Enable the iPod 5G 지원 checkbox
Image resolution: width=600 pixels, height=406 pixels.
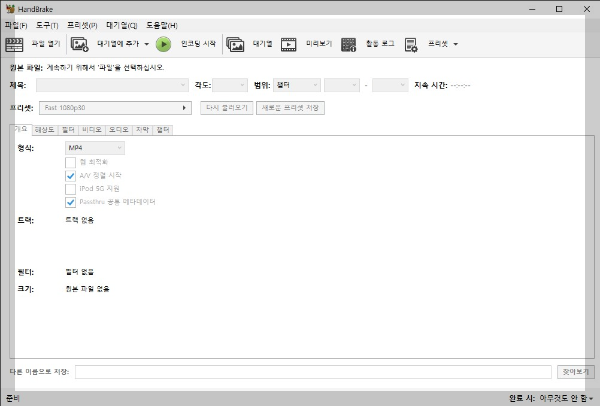(70, 189)
